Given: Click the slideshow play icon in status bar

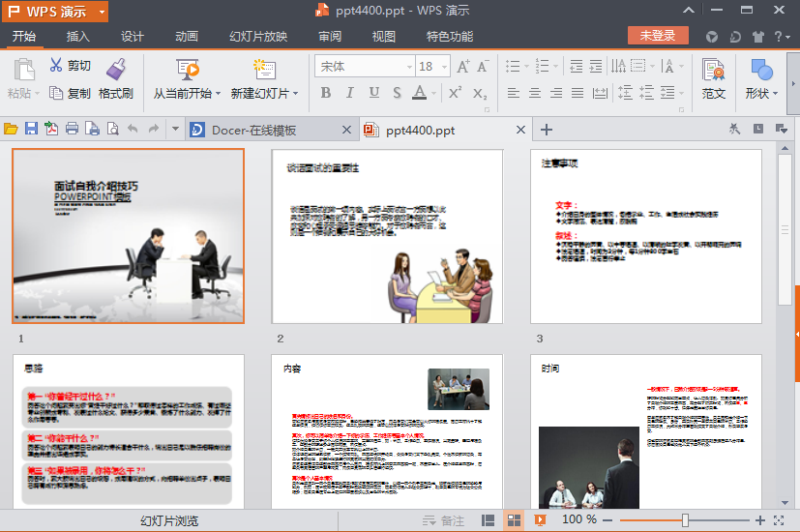Looking at the screenshot, I should (x=540, y=519).
